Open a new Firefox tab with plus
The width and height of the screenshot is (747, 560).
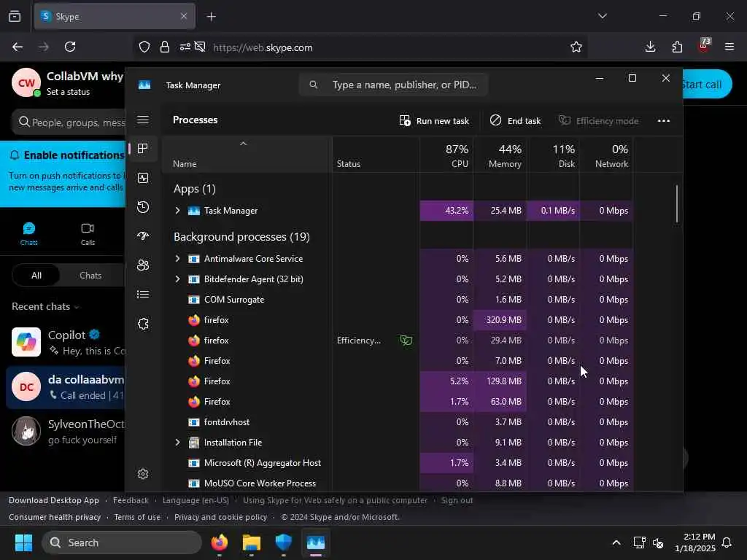coord(211,17)
